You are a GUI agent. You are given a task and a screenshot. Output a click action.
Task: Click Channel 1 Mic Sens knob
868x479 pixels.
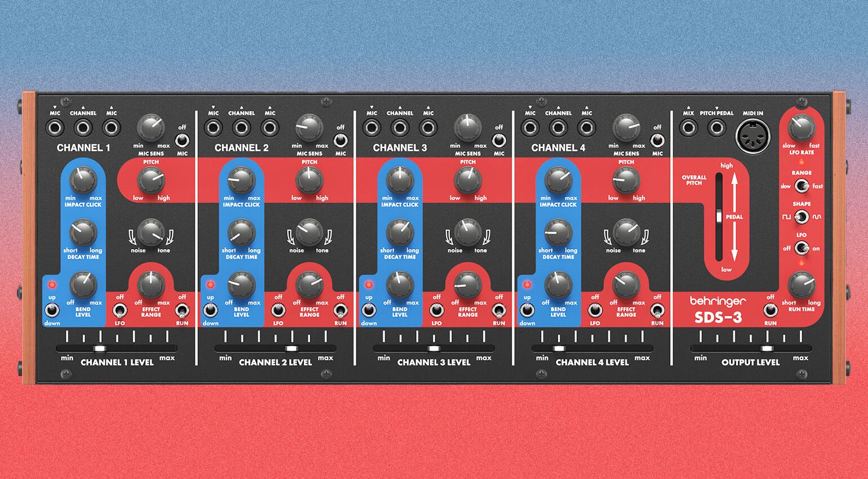tap(151, 128)
